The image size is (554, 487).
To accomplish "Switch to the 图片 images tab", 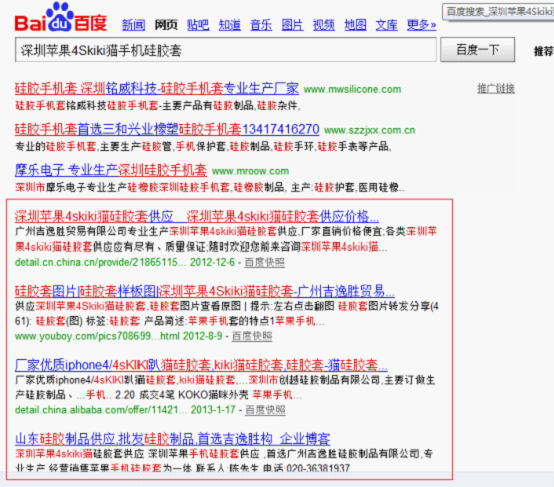I will tap(292, 25).
